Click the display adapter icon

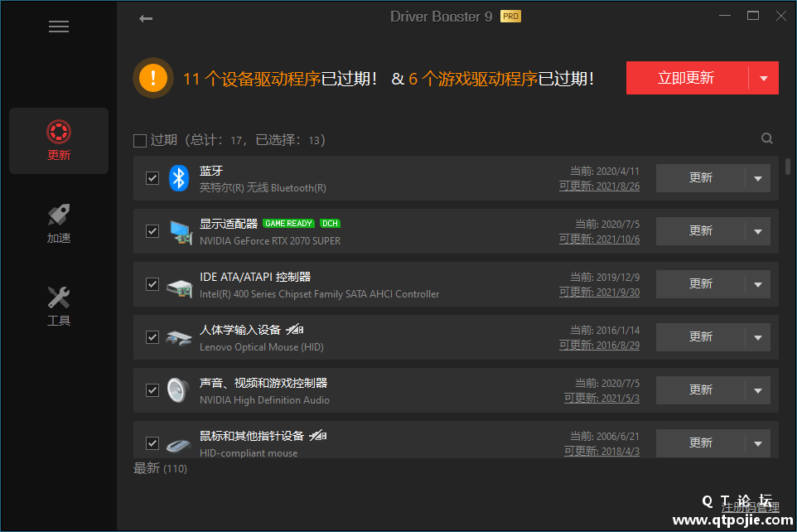[181, 232]
